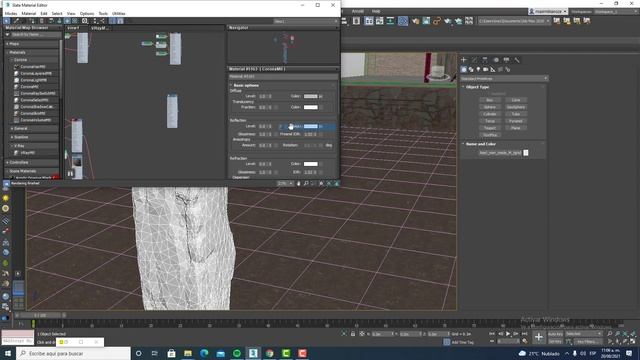This screenshot has height=360, width=640.
Task: Select the Helpers category icon
Action: coord(493,69)
